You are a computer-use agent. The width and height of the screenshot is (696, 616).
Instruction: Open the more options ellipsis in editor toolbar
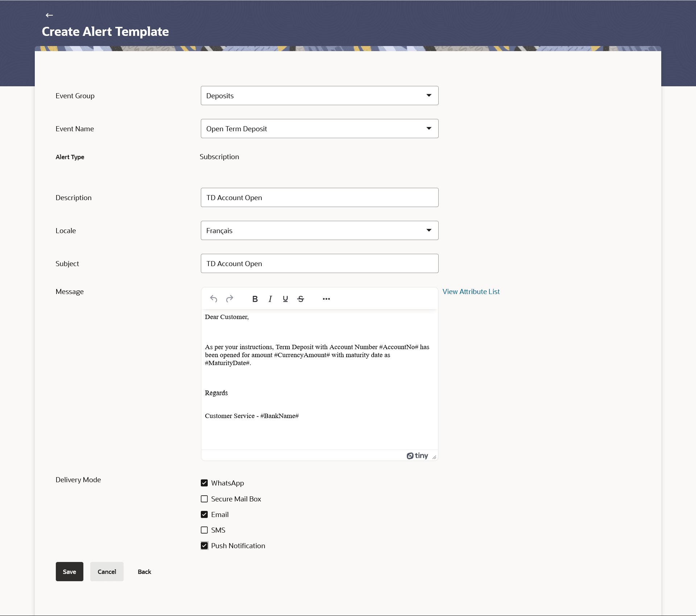coord(326,299)
